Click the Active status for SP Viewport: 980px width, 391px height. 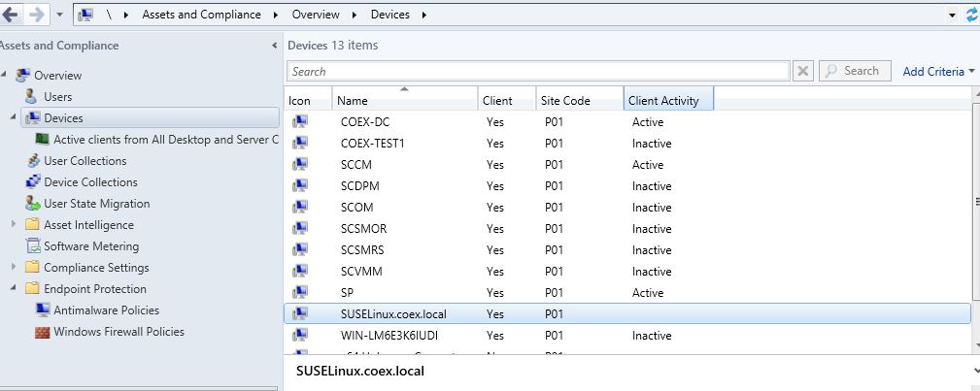click(x=648, y=292)
